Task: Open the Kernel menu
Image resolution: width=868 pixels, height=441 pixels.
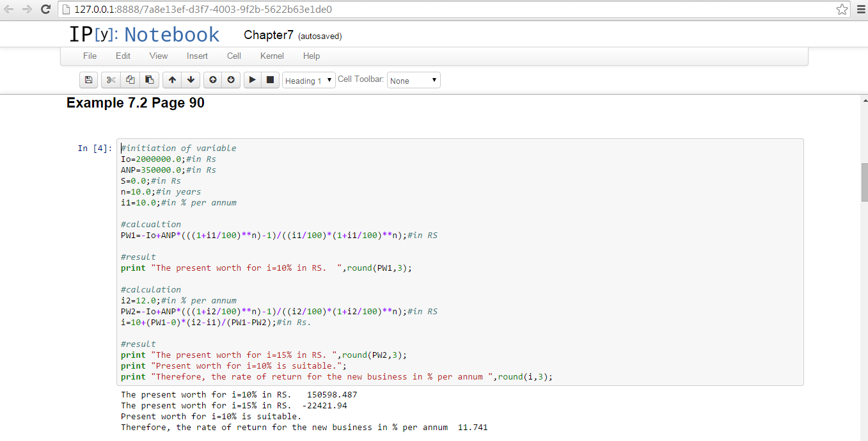Action: coord(272,56)
